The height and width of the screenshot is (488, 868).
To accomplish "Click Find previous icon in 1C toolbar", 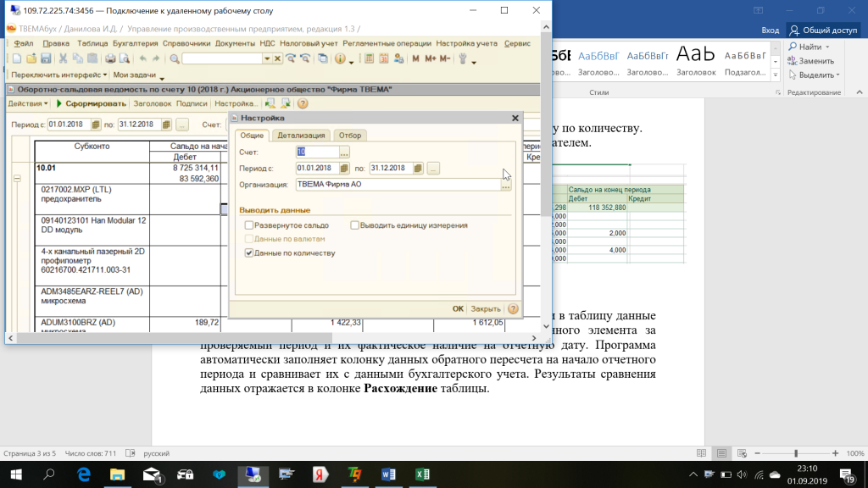I will [x=305, y=58].
